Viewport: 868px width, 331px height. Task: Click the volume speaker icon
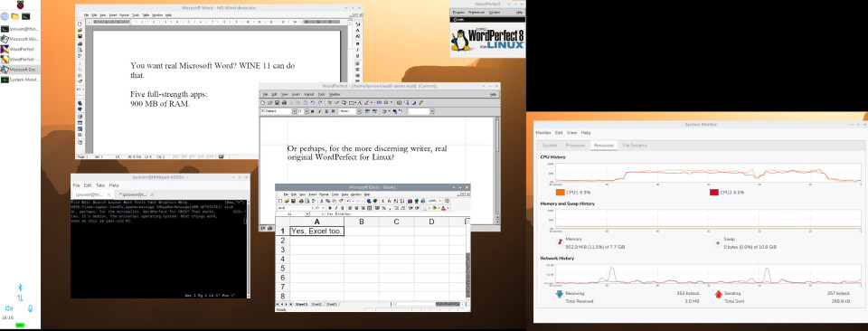pos(9,307)
